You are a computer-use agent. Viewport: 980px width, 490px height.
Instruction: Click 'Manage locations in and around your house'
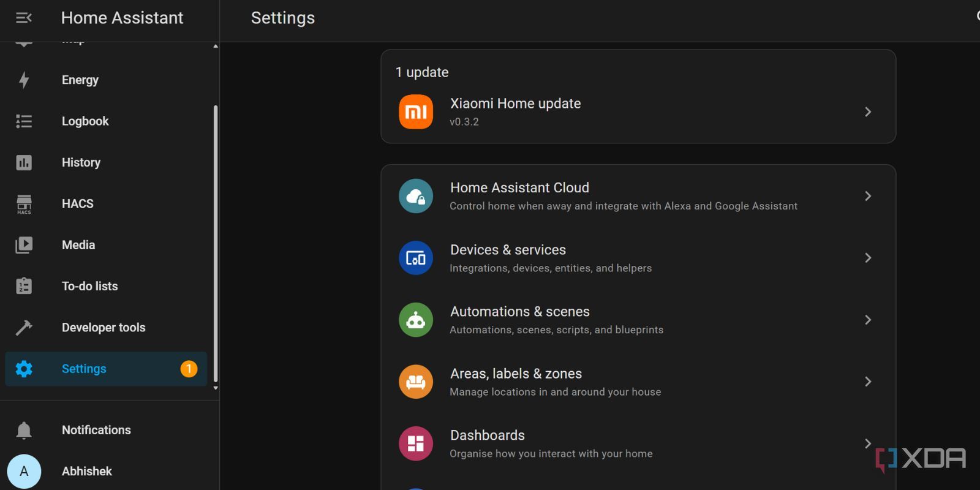tap(555, 392)
